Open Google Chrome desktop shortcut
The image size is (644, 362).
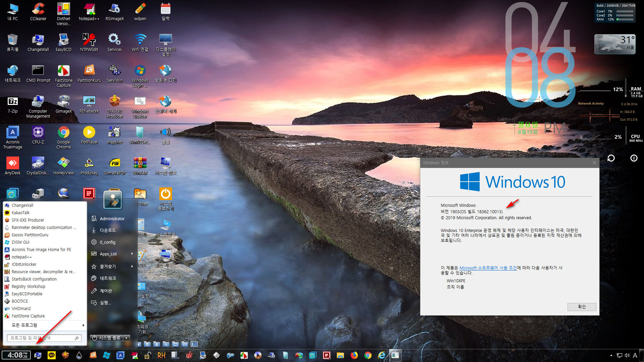tap(63, 137)
